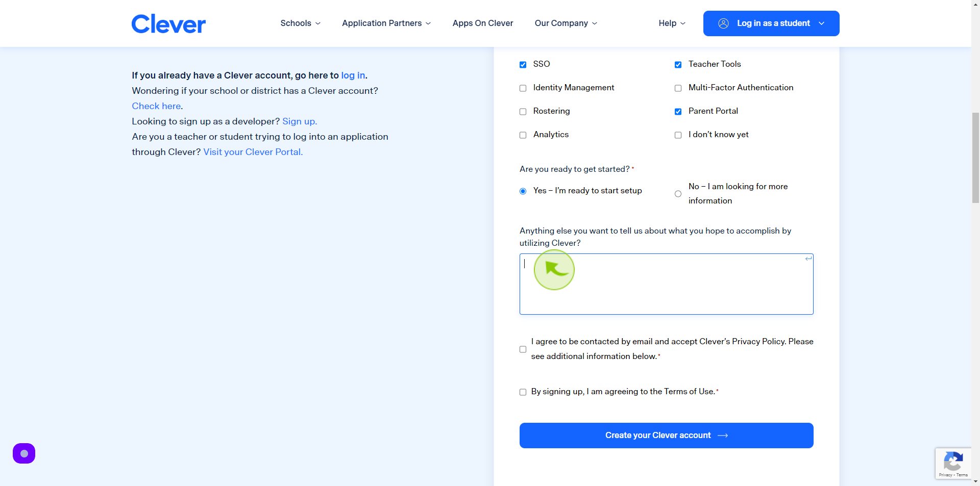Click the reCAPTCHA badge
The height and width of the screenshot is (486, 980).
coord(953,464)
